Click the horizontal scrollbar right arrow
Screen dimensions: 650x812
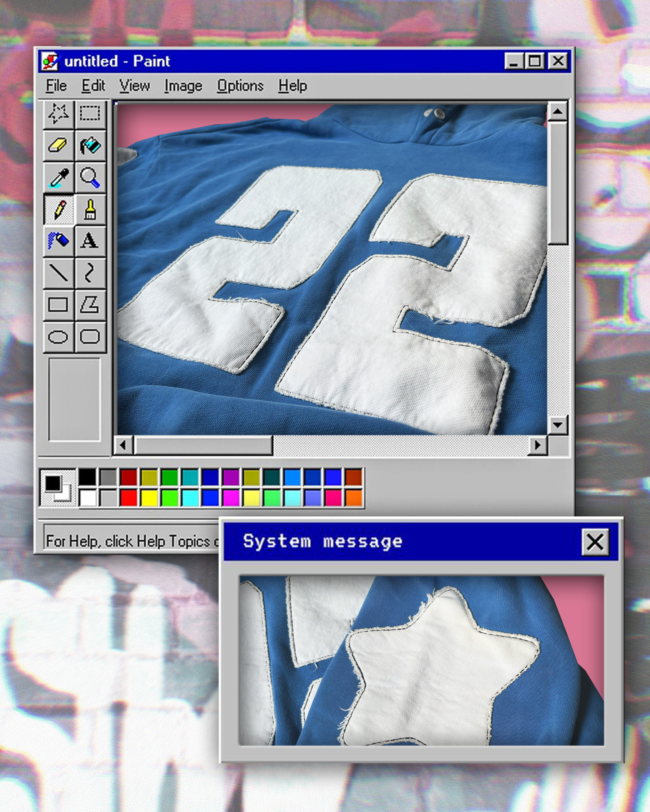(x=537, y=445)
